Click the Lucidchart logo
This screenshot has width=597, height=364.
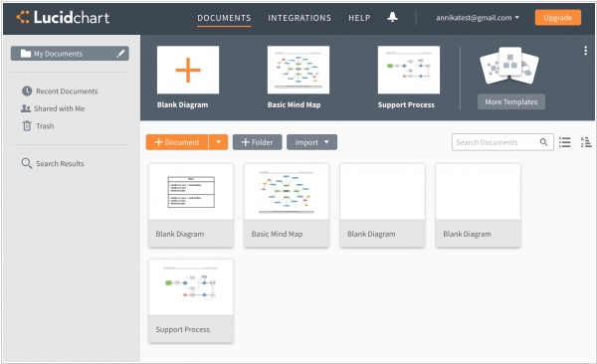pos(63,18)
